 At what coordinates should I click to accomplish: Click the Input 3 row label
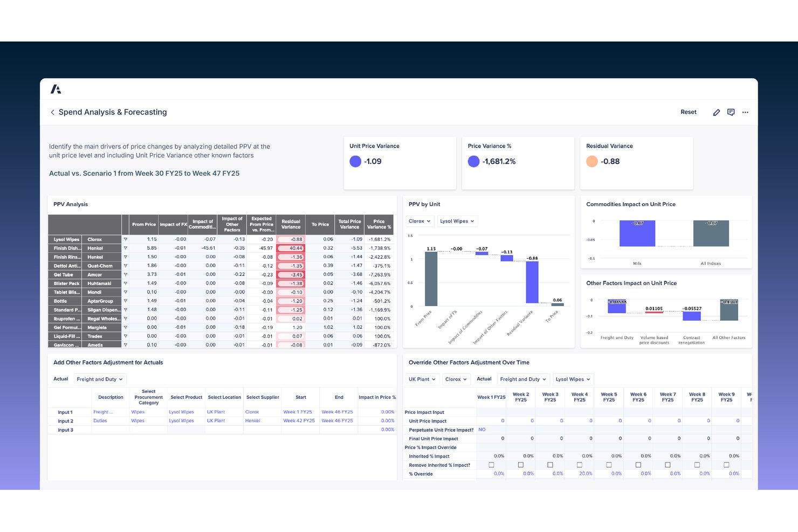point(65,430)
